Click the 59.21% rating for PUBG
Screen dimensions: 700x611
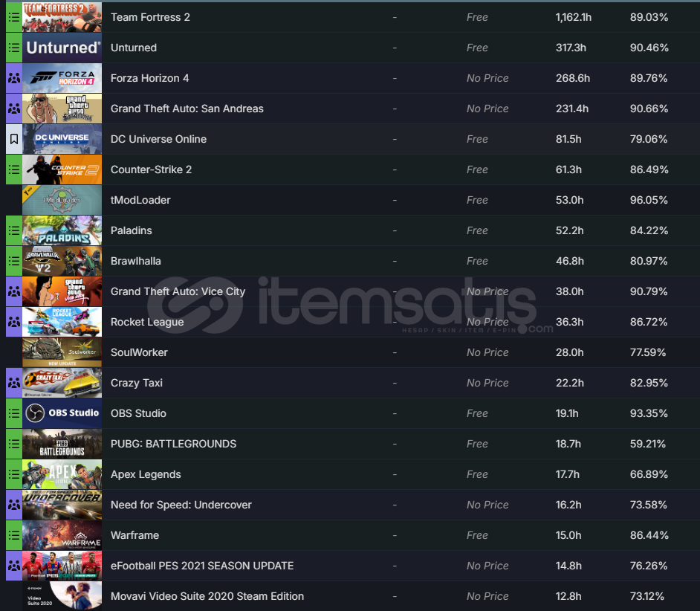coord(648,444)
